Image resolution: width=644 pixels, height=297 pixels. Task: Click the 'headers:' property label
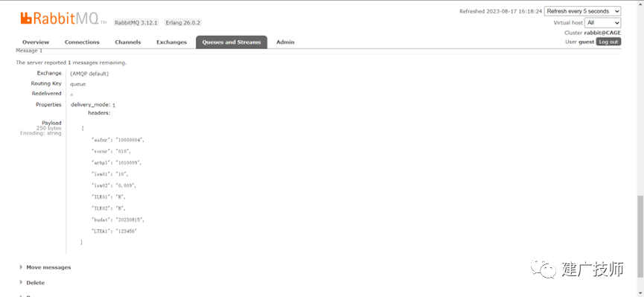99,112
